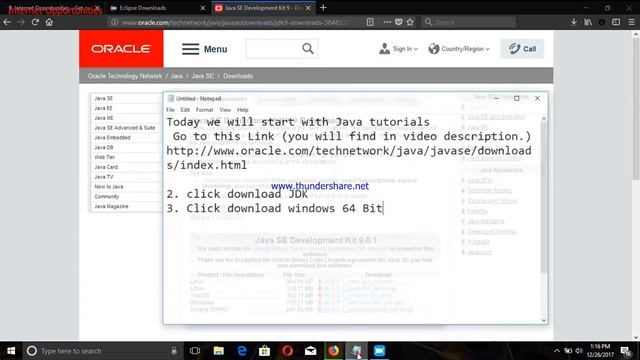Viewport: 640px width, 360px height.
Task: Click the Oracle search magnifier icon
Action: point(308,49)
